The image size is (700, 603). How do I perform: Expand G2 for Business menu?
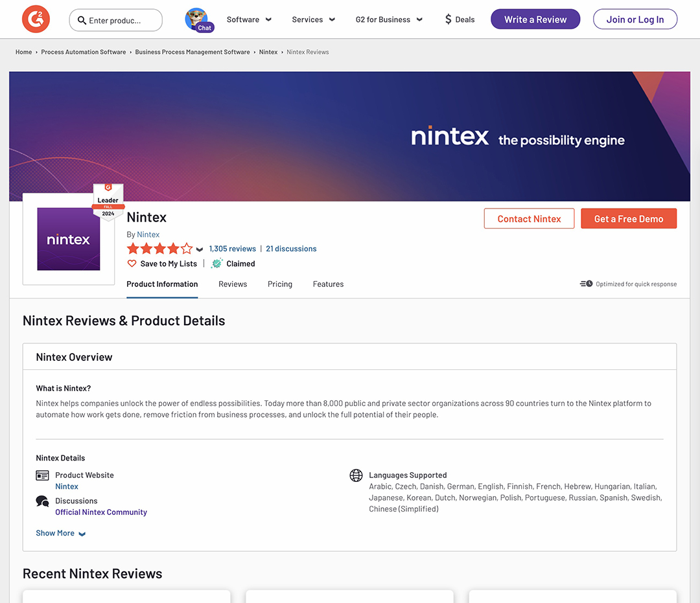[389, 19]
